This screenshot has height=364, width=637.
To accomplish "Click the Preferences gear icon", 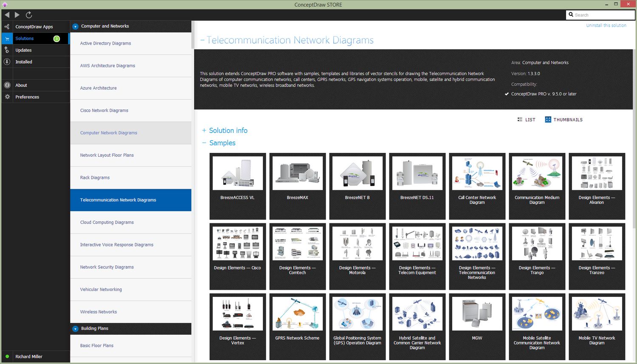I will (x=7, y=97).
